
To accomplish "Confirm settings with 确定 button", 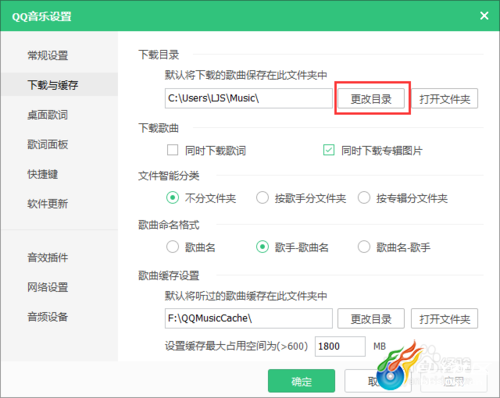I will click(x=301, y=381).
